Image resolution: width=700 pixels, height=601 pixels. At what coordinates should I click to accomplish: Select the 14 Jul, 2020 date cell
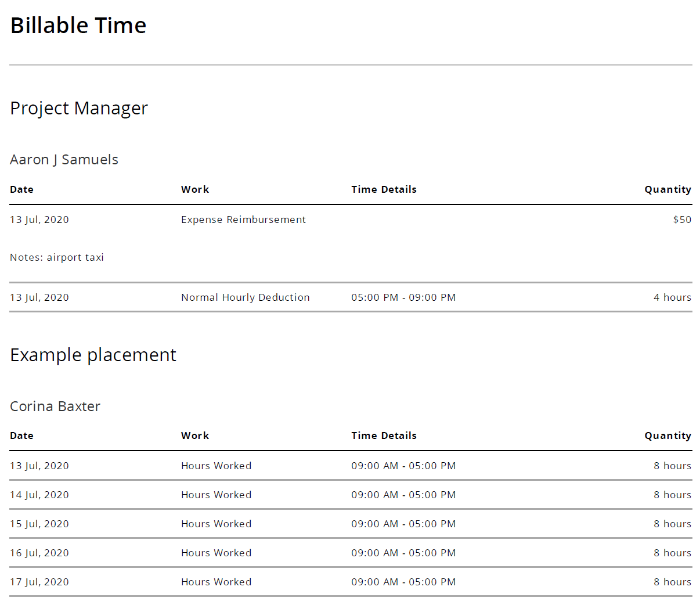click(x=39, y=495)
